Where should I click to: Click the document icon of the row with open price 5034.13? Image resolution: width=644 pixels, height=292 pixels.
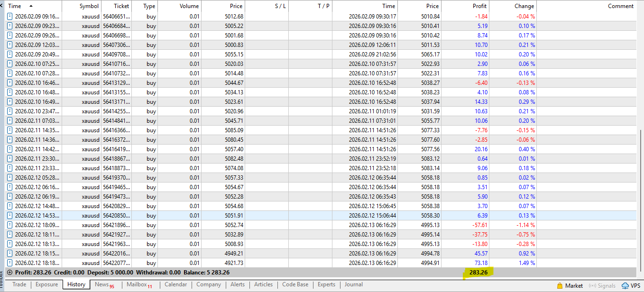pos(10,92)
